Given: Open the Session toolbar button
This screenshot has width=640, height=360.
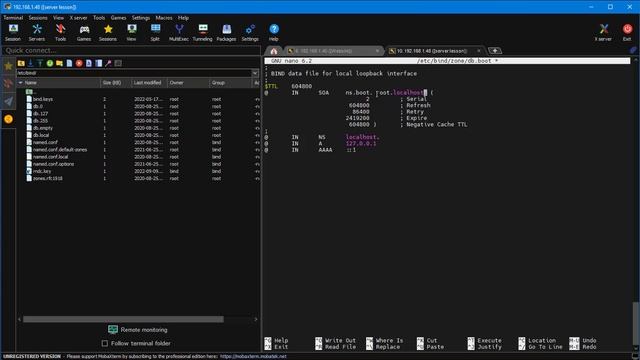Looking at the screenshot, I should pos(13,33).
